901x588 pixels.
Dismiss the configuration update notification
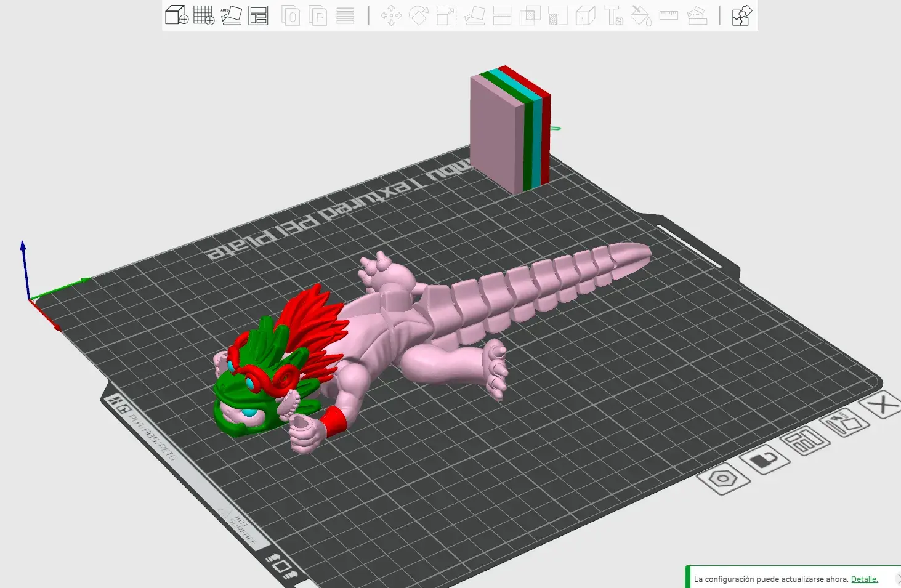click(898, 579)
